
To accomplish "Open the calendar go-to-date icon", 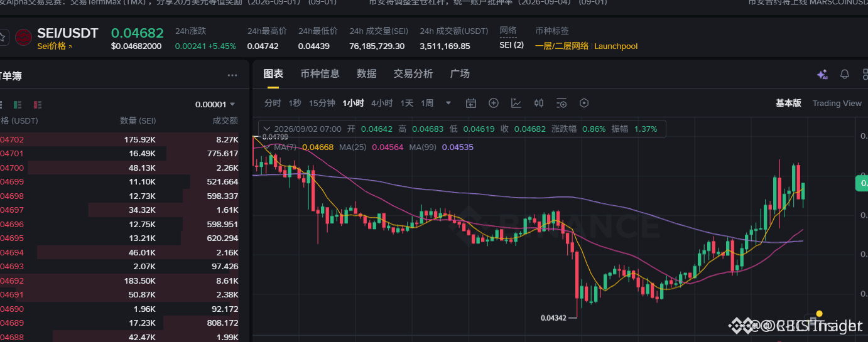I will [471, 103].
